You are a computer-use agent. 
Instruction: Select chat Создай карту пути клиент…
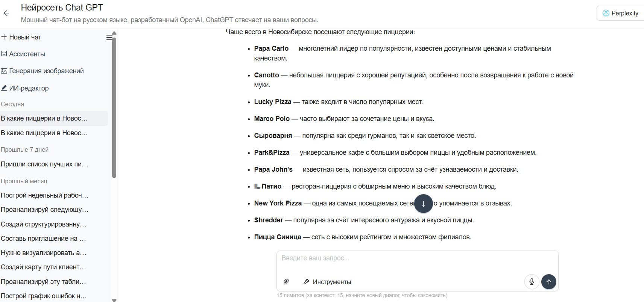(x=43, y=267)
